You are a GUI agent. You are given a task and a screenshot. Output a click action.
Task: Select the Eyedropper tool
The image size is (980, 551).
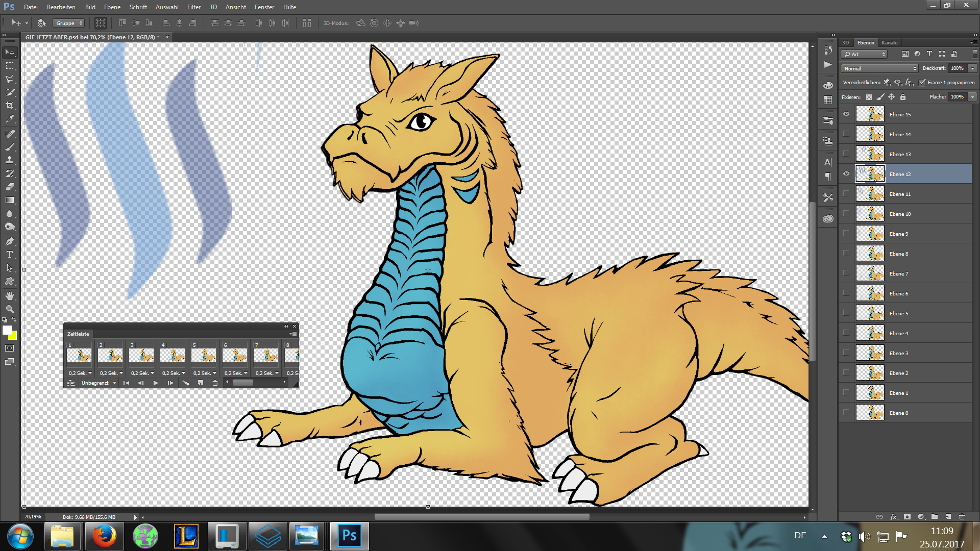click(x=10, y=119)
